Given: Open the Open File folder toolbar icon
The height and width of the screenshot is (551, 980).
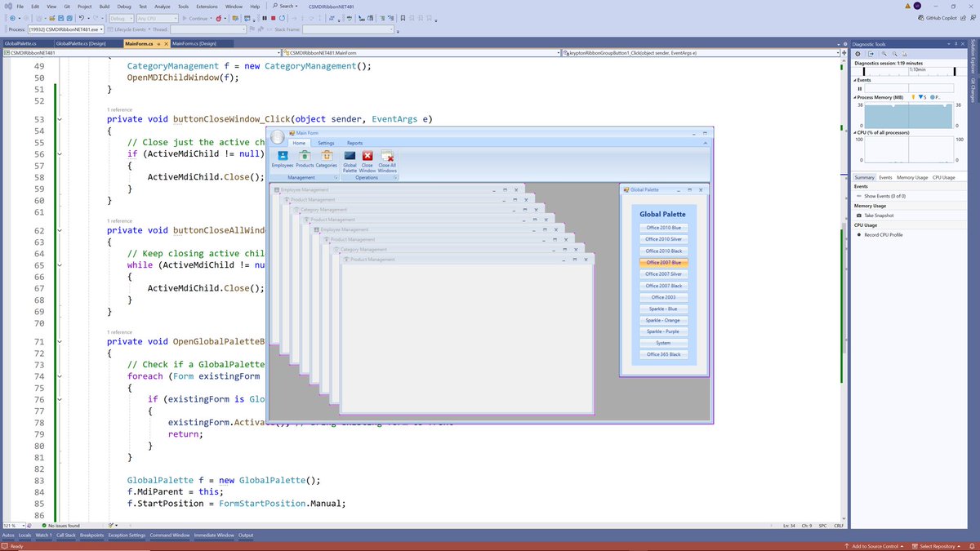Looking at the screenshot, I should pyautogui.click(x=51, y=18).
